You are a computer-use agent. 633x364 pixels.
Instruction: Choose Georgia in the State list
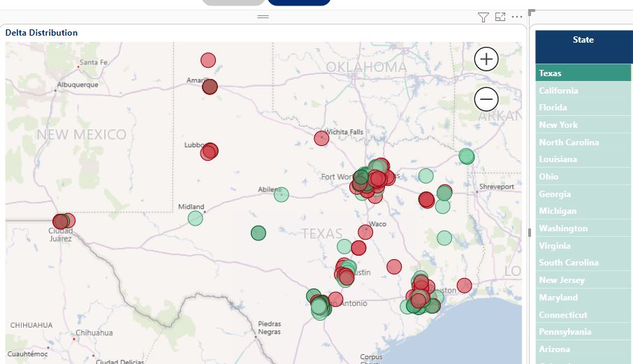(583, 194)
